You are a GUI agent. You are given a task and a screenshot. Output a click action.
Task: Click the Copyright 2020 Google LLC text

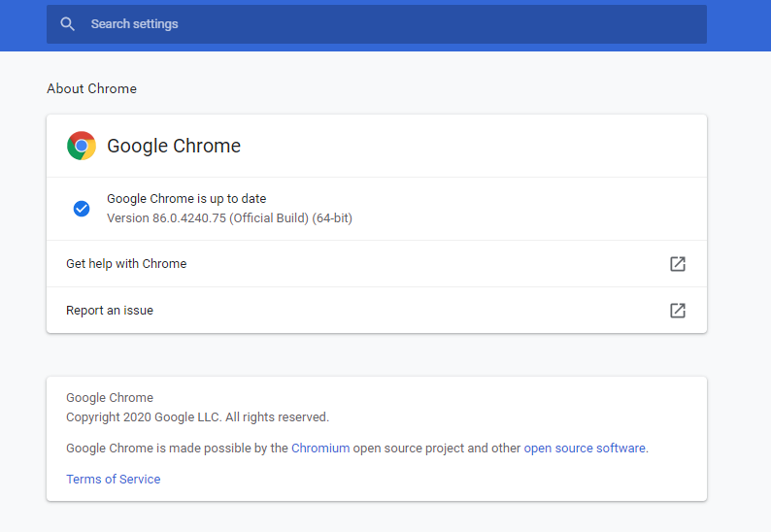pos(198,417)
